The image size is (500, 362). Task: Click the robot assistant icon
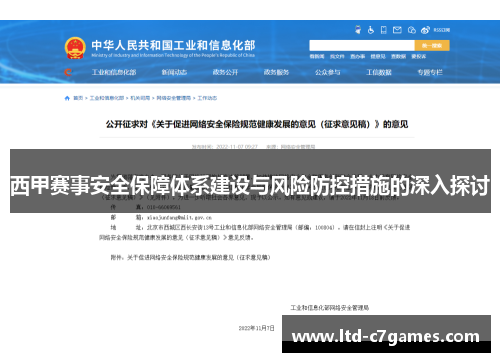pos(358,30)
